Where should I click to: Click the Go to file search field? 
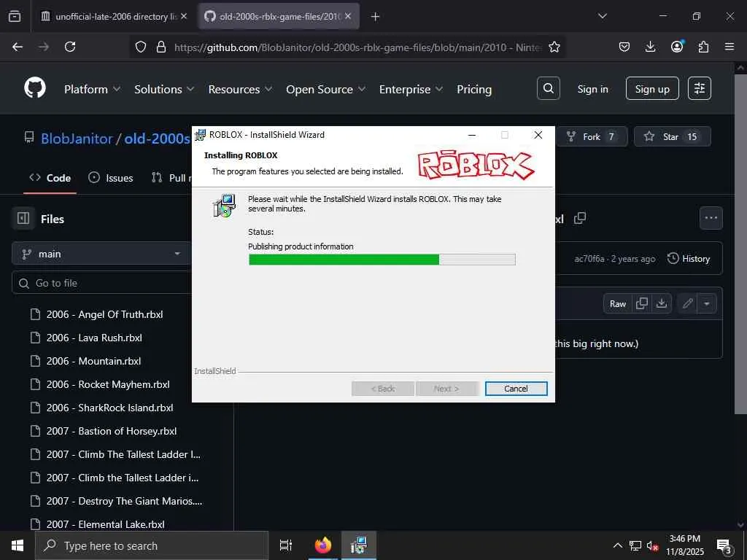[x=101, y=283]
